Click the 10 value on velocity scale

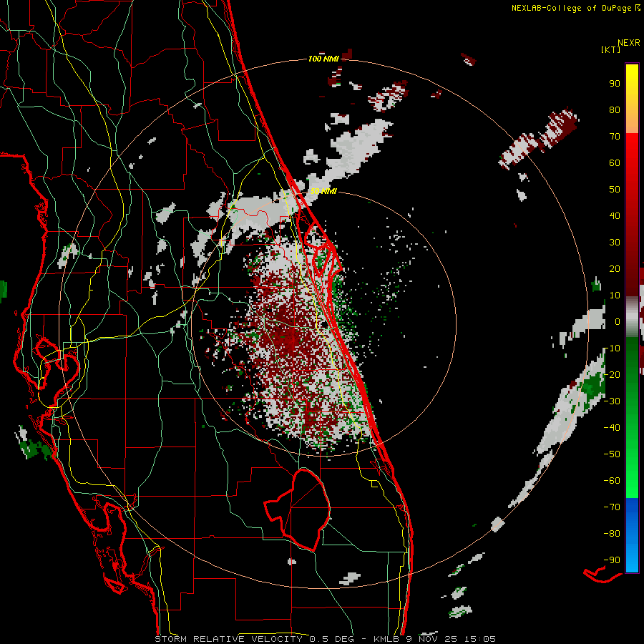(615, 296)
